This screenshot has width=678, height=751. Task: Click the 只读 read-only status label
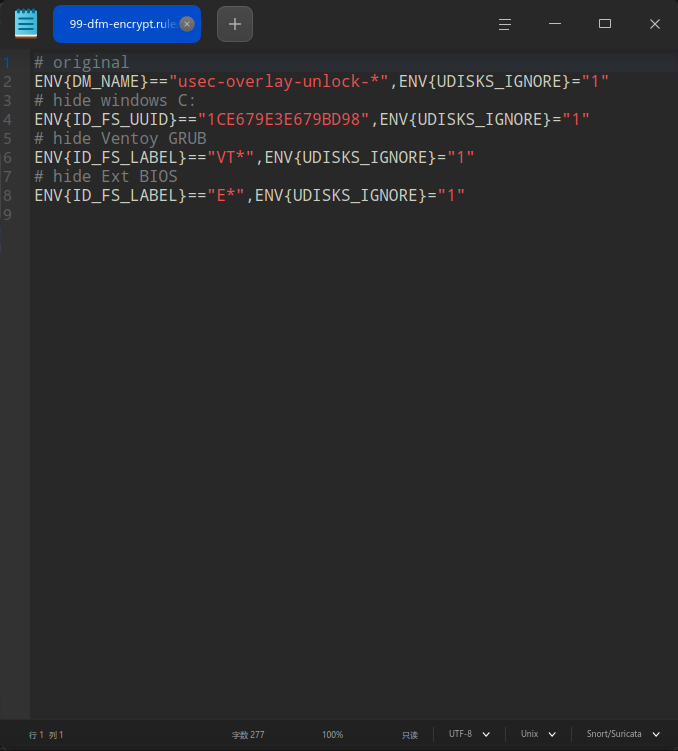410,735
